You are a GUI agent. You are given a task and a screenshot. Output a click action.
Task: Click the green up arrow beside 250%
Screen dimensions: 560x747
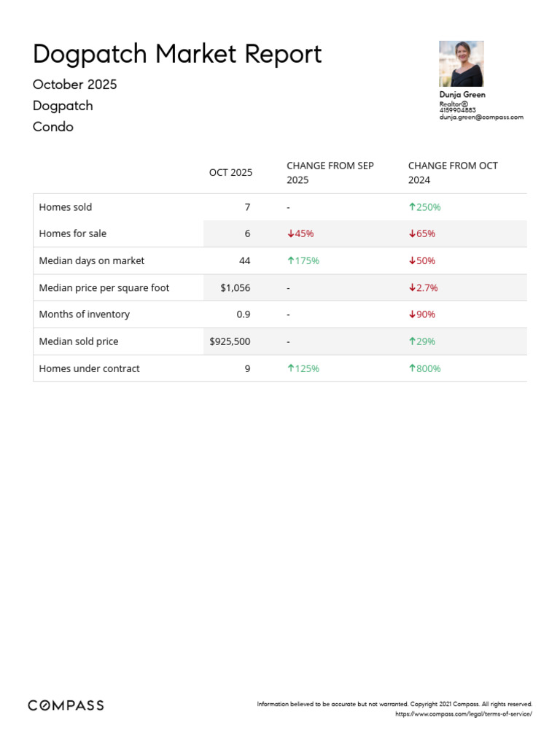[x=412, y=207]
